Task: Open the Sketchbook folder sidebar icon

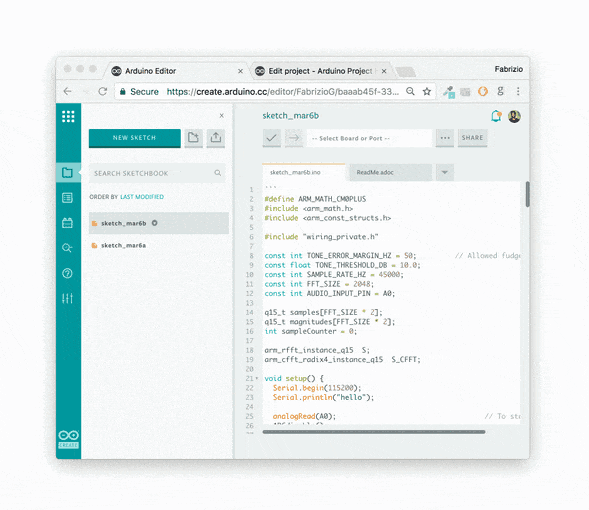Action: (68, 173)
